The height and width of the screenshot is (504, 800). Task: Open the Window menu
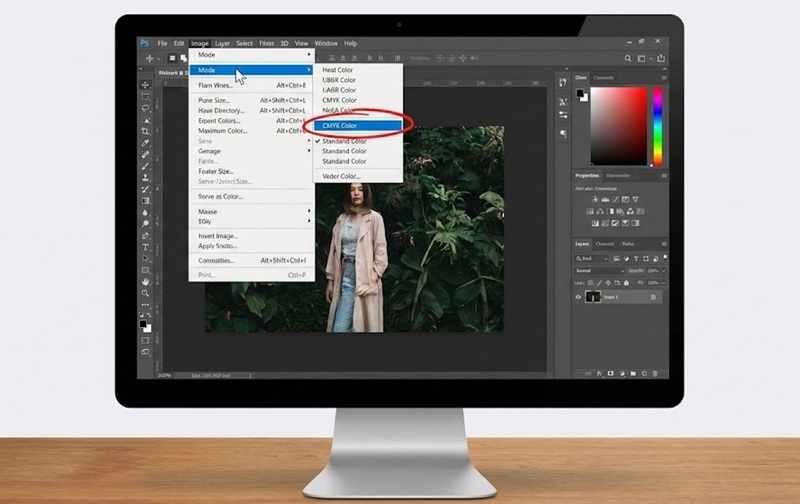326,43
